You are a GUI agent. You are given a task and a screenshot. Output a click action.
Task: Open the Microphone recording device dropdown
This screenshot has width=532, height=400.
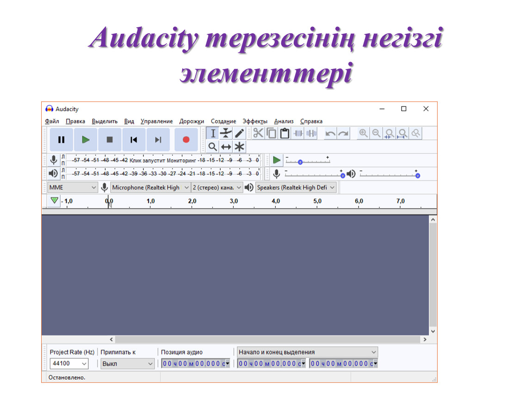150,187
